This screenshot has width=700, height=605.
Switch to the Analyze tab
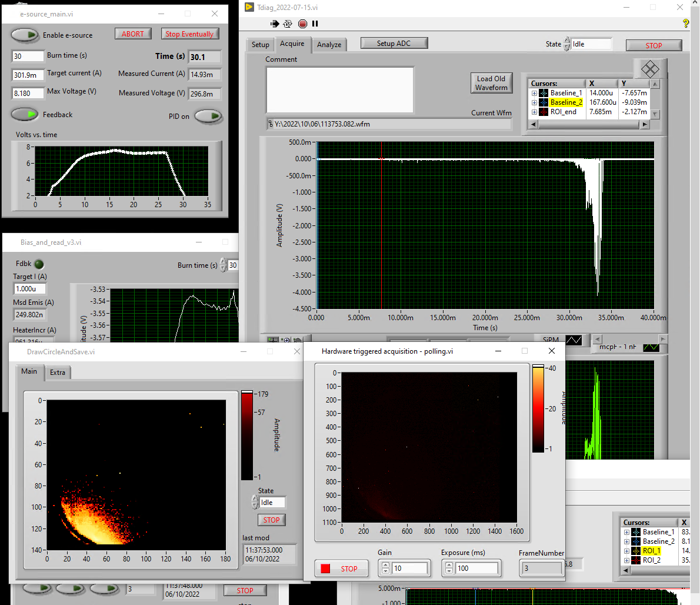coord(329,45)
